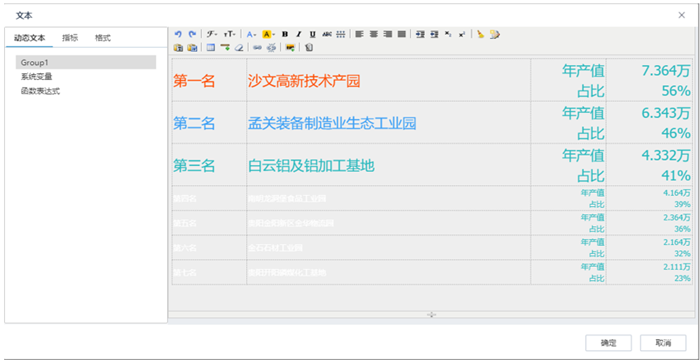Select 函数表达式 in the list
700x360 pixels.
point(40,91)
